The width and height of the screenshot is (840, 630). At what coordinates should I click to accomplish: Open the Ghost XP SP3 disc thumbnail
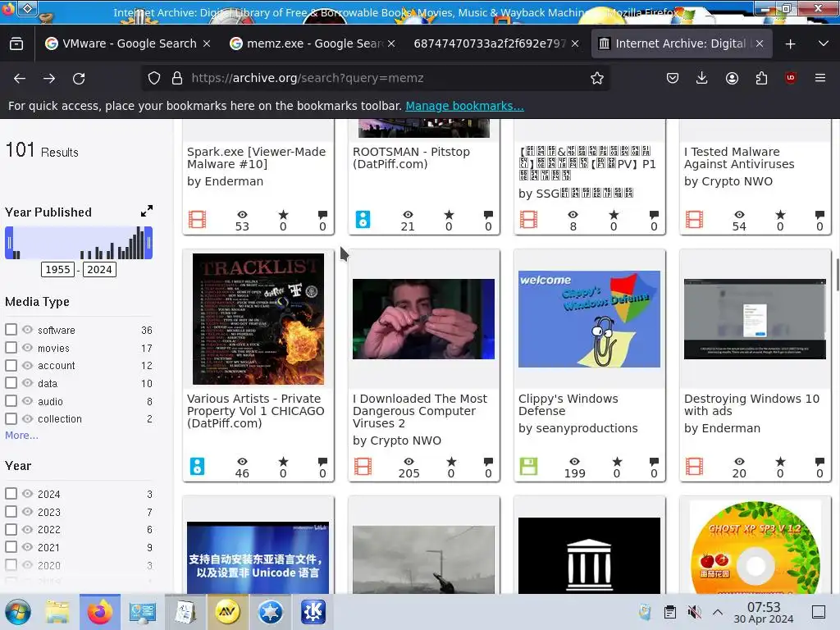755,547
